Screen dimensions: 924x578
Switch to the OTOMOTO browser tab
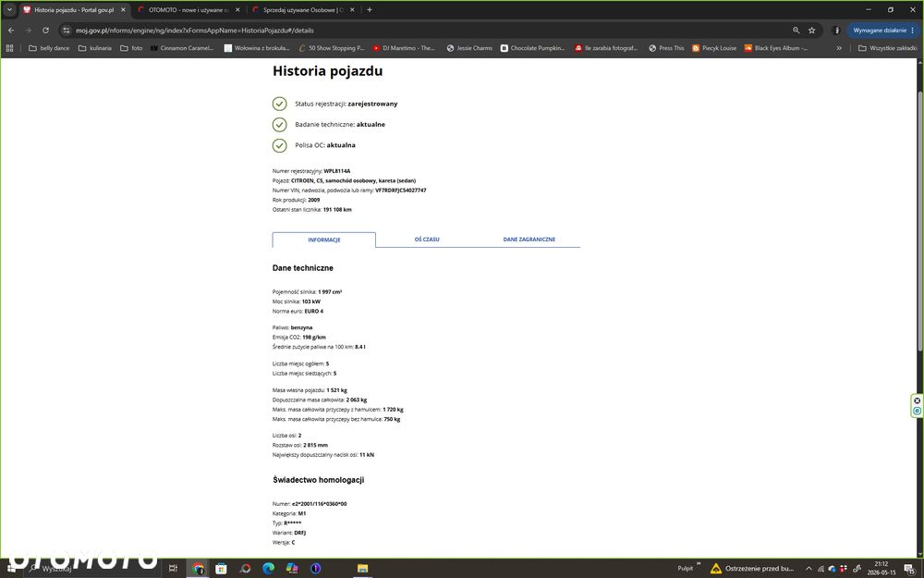pos(188,10)
